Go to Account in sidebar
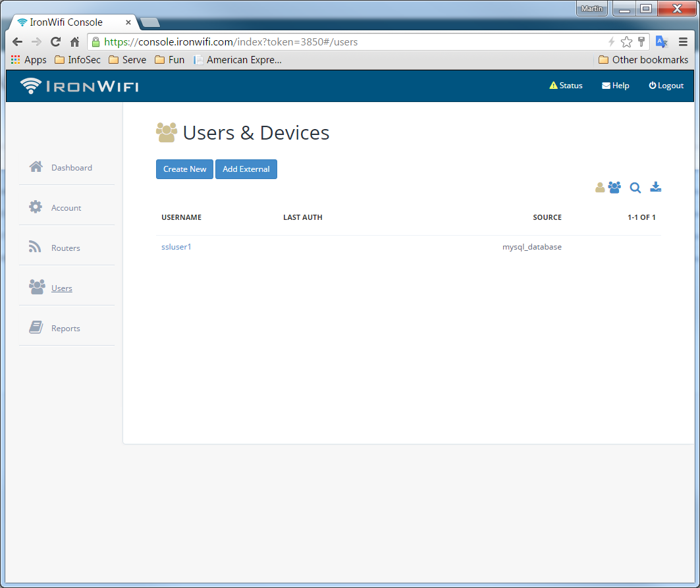This screenshot has height=588, width=700. tap(66, 208)
